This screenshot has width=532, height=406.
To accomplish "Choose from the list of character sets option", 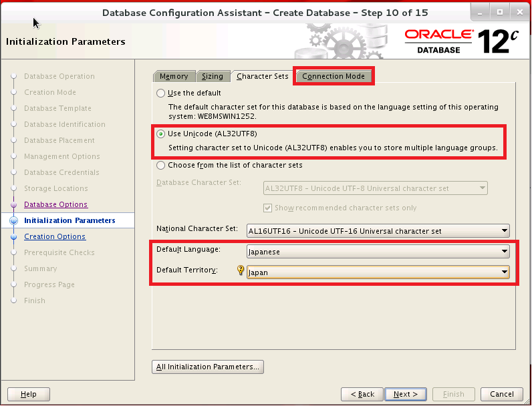I will coord(160,165).
